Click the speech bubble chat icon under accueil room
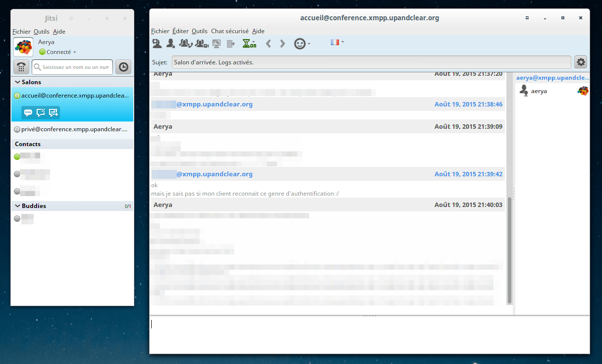The image size is (602, 364). (28, 112)
